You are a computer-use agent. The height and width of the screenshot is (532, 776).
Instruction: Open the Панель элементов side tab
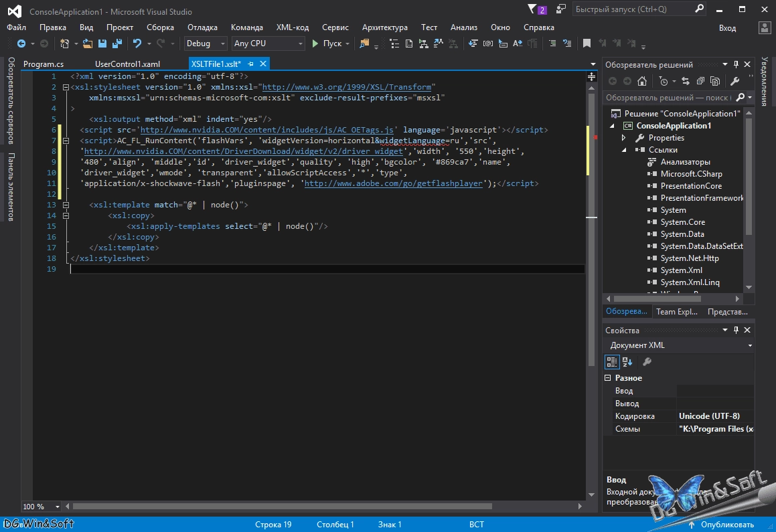(x=11, y=187)
